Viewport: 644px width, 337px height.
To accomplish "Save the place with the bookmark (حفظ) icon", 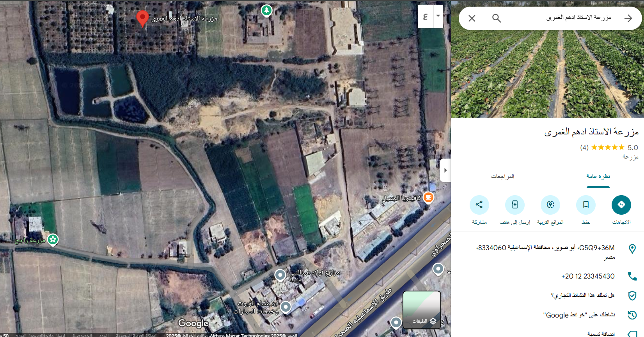I will 585,205.
